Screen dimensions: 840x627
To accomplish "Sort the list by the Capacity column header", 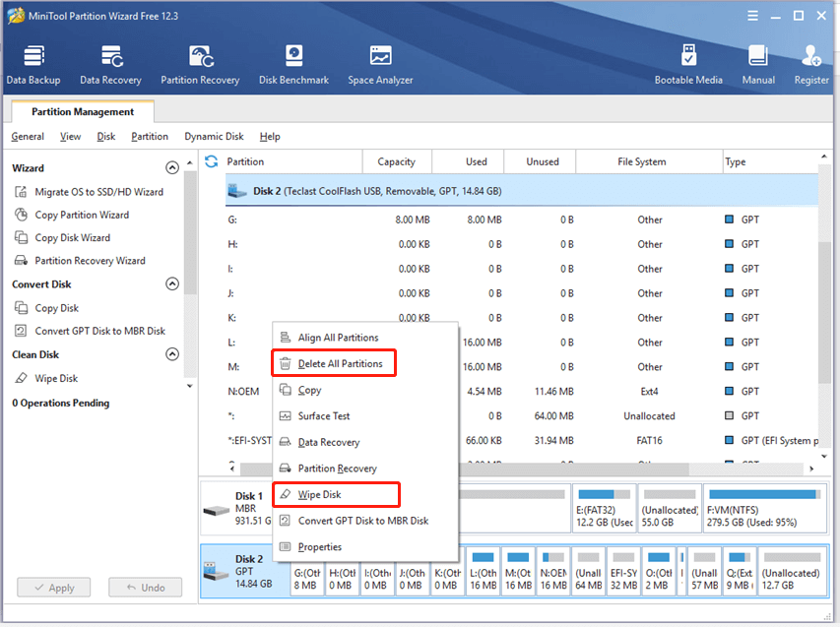I will (x=397, y=161).
